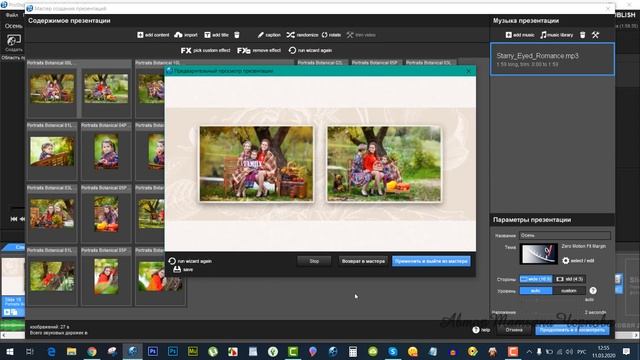This screenshot has width=640, height=360.
Task: Show hidden system tray icons
Action: (529, 351)
